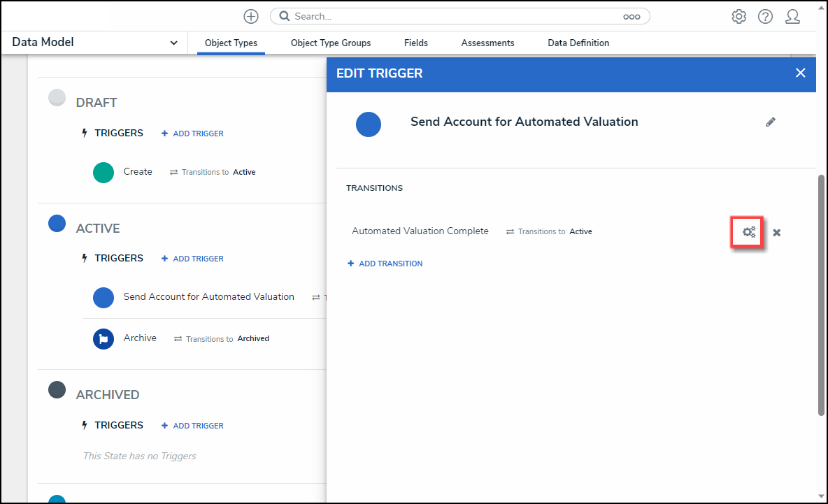Add trigger to the Archived state

(x=193, y=426)
